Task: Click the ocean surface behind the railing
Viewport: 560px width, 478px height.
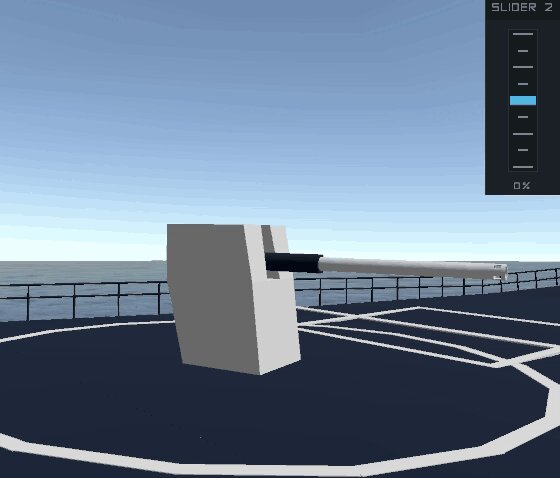Action: tap(82, 272)
